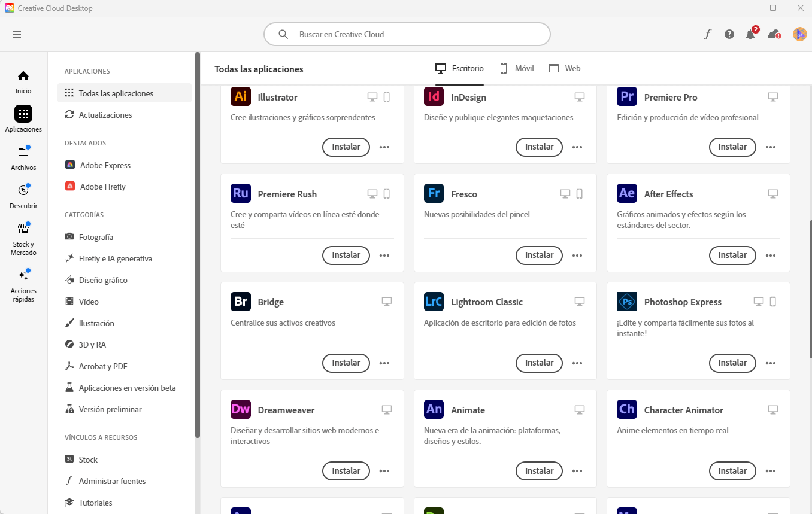Open Adobe Firefly from Destacados
Viewport: 812px width, 514px height.
pos(125,187)
